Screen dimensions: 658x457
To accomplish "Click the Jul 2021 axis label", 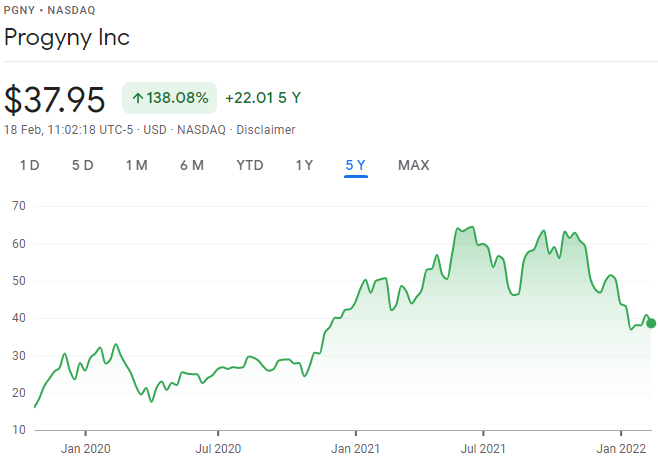I will (483, 449).
